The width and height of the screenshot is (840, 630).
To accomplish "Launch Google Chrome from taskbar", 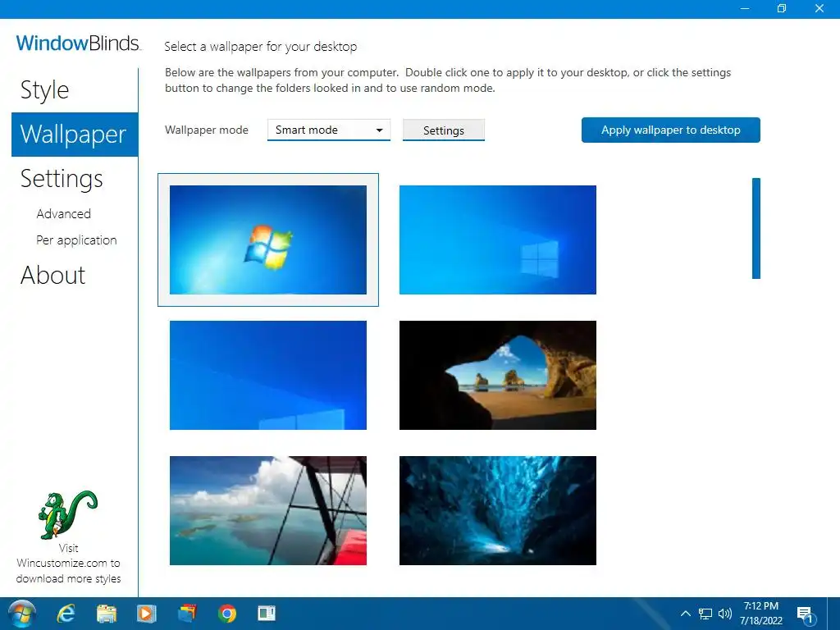I will pyautogui.click(x=227, y=614).
